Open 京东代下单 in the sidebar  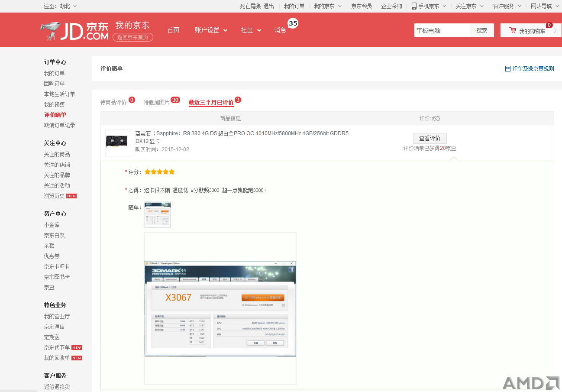(57, 347)
